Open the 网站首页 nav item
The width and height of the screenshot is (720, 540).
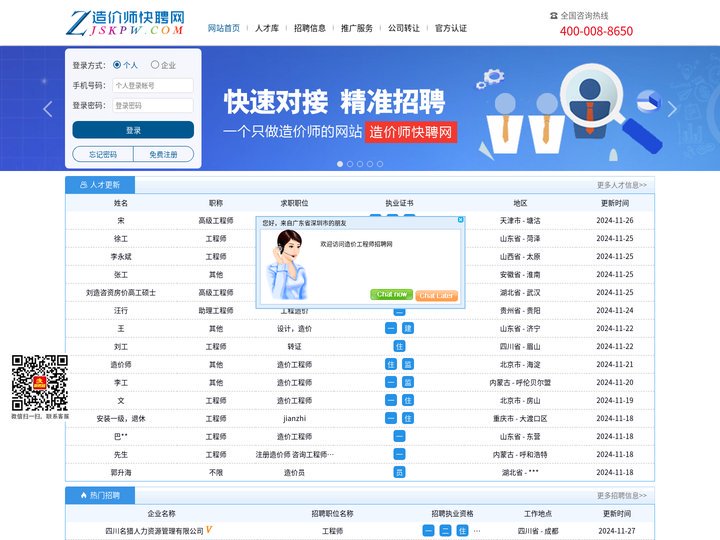(224, 28)
